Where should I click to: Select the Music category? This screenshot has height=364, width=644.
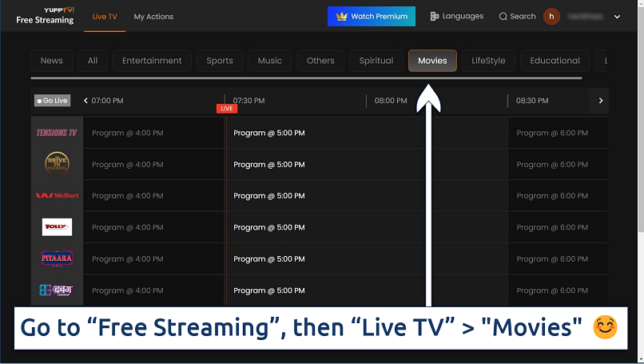click(x=269, y=61)
